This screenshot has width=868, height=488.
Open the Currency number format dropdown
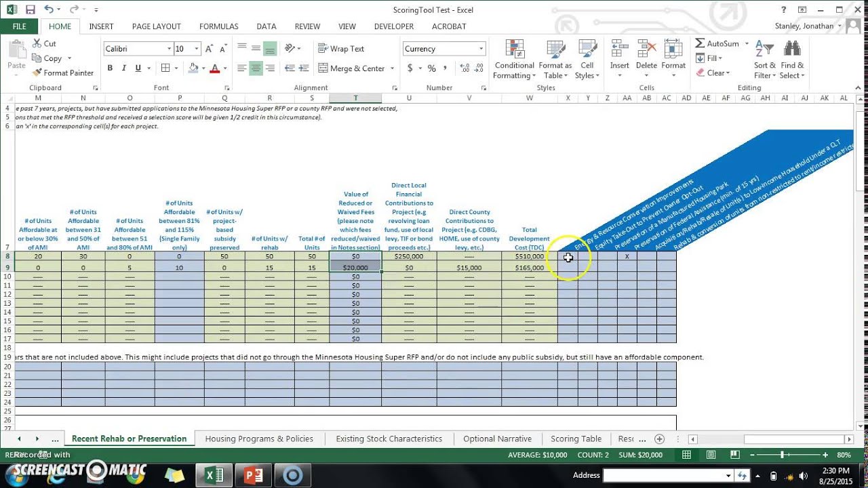click(x=481, y=49)
